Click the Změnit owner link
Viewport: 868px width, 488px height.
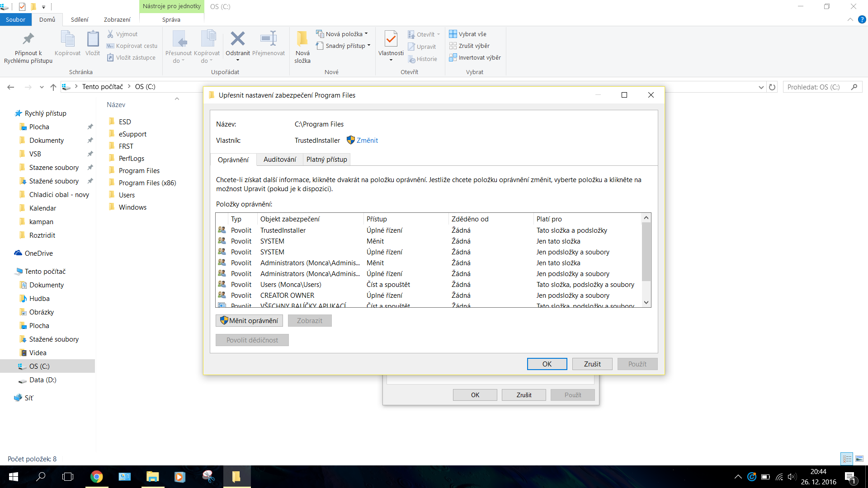(367, 141)
